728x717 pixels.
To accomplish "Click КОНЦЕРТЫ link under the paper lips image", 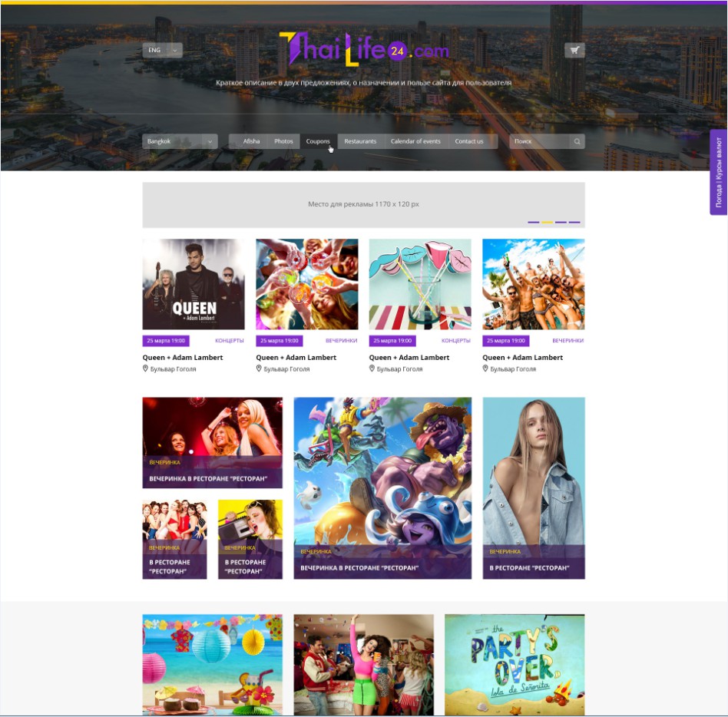I will [456, 341].
